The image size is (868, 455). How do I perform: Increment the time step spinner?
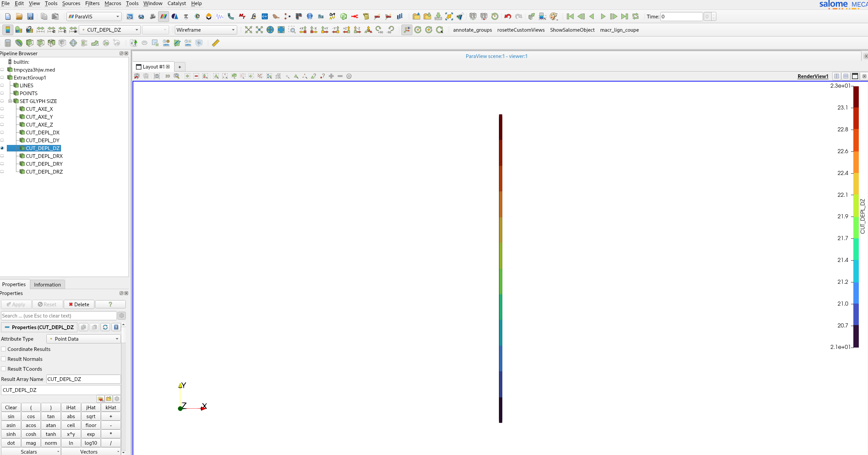coord(714,14)
